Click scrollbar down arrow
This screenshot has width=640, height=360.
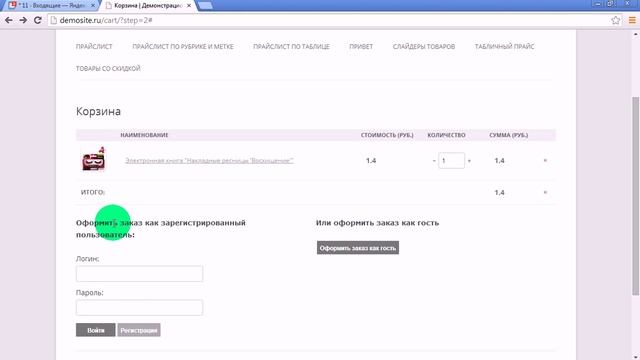[635, 357]
